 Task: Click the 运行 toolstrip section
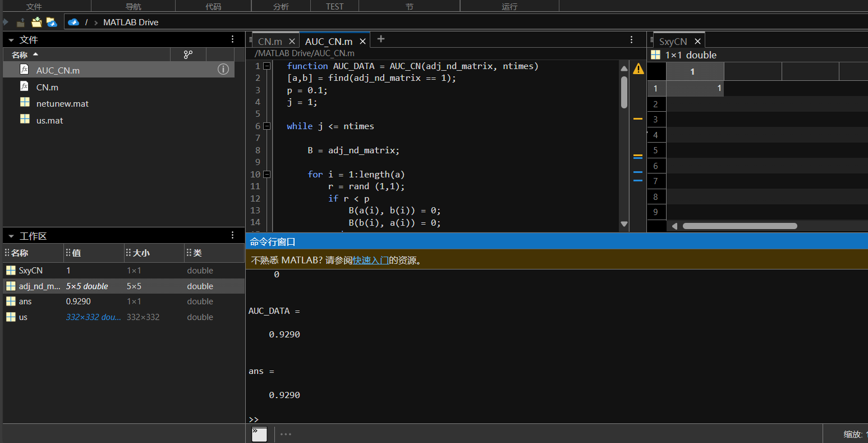[x=509, y=7]
